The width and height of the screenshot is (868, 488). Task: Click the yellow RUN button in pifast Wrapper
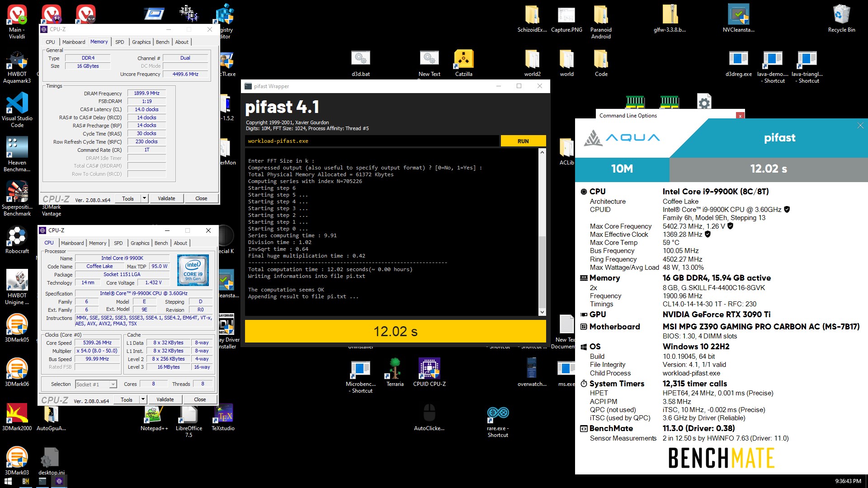click(523, 141)
